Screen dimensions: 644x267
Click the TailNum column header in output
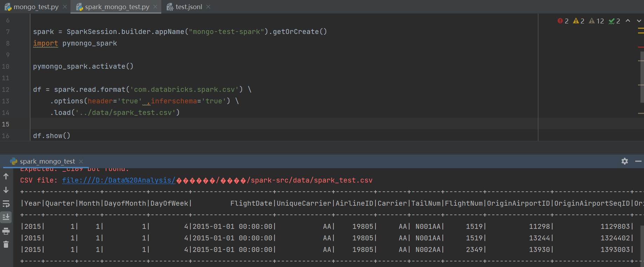[426, 203]
